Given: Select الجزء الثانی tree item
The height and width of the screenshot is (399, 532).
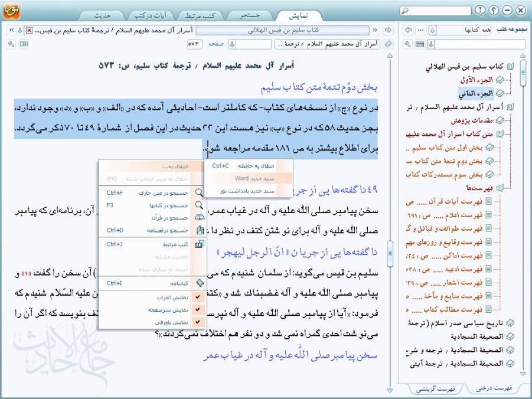Looking at the screenshot, I should [476, 93].
